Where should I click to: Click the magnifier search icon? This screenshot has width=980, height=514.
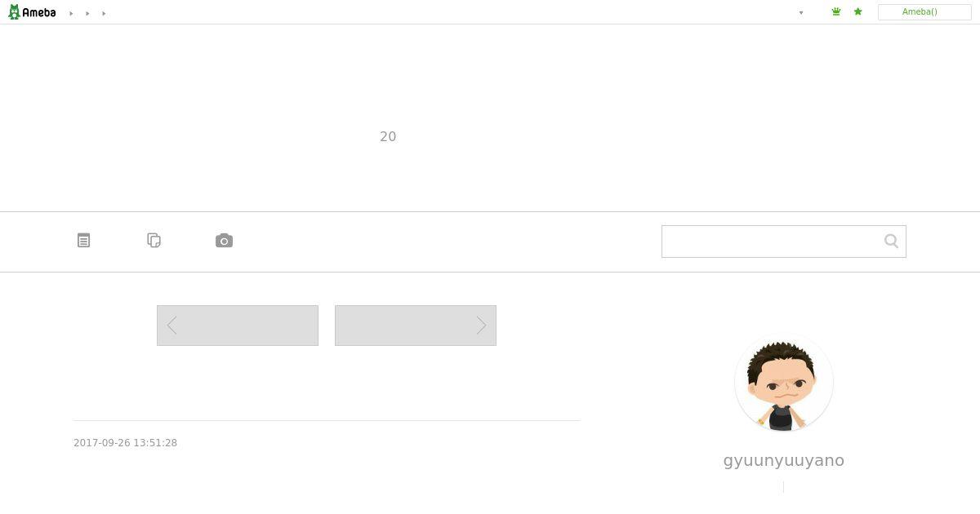(x=891, y=241)
